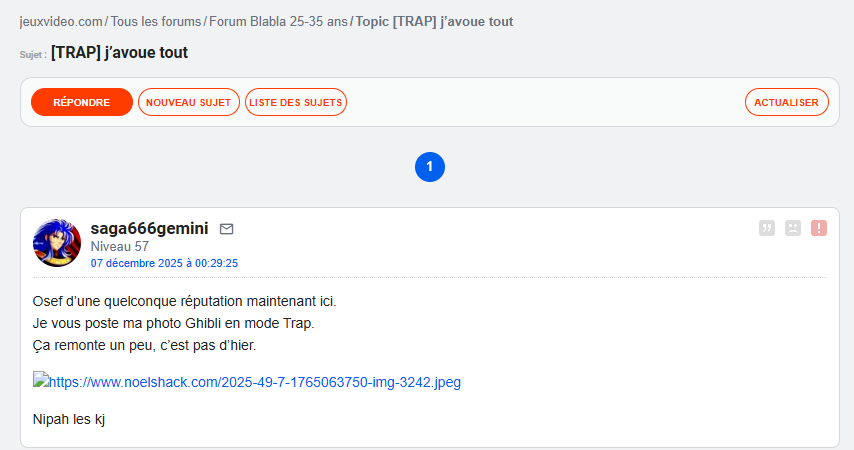Create a topic with NOUVEAU SUJET
The width and height of the screenshot is (854, 450).
click(189, 102)
